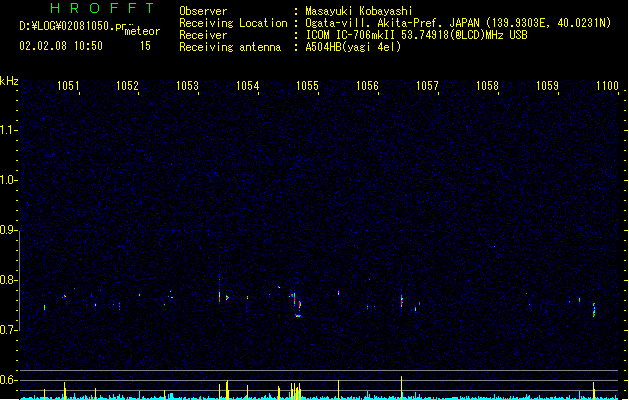Screen dimensions: 629x400
Task: Click the 1051 time axis label
Action: tap(68, 86)
